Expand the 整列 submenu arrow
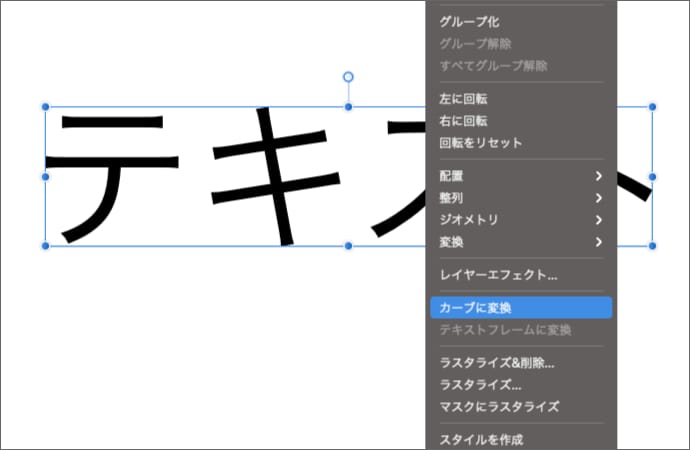Viewport: 690px width, 450px height. click(x=598, y=198)
